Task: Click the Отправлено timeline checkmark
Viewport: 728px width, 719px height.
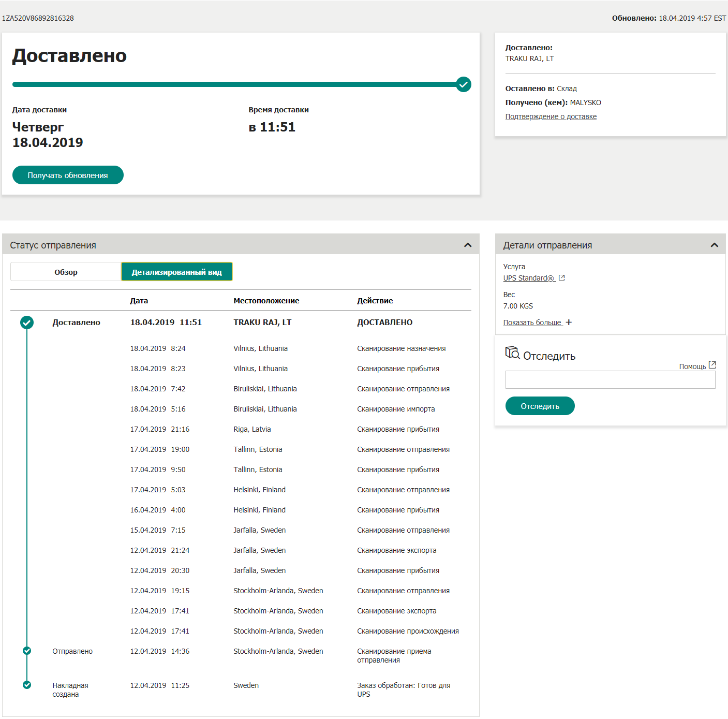Action: [x=27, y=651]
